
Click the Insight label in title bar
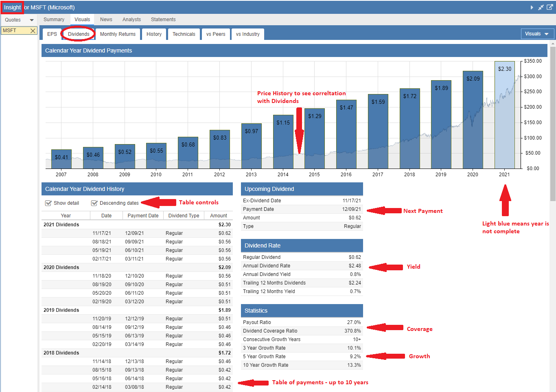[x=12, y=7]
